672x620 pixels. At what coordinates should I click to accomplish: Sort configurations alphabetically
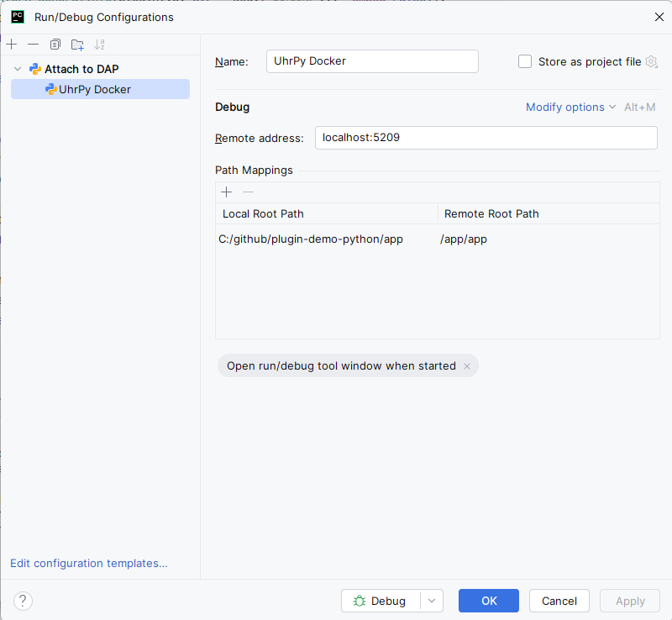coord(99,45)
